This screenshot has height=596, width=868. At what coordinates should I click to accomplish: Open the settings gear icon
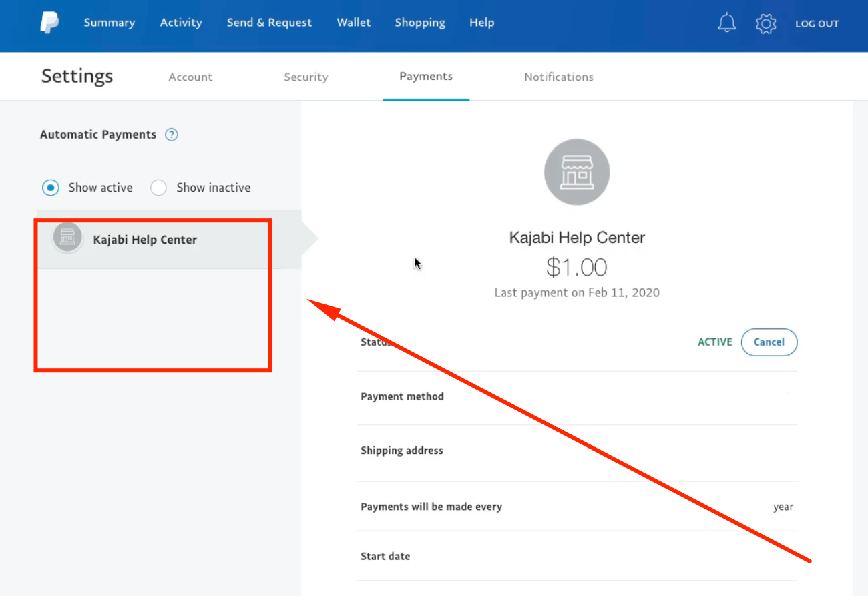766,23
